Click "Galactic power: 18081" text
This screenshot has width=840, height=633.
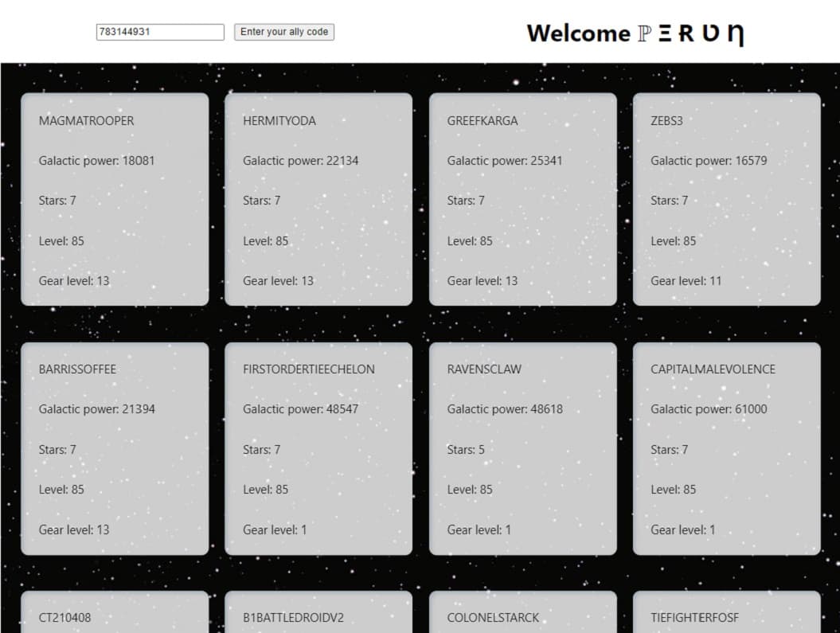tap(96, 161)
